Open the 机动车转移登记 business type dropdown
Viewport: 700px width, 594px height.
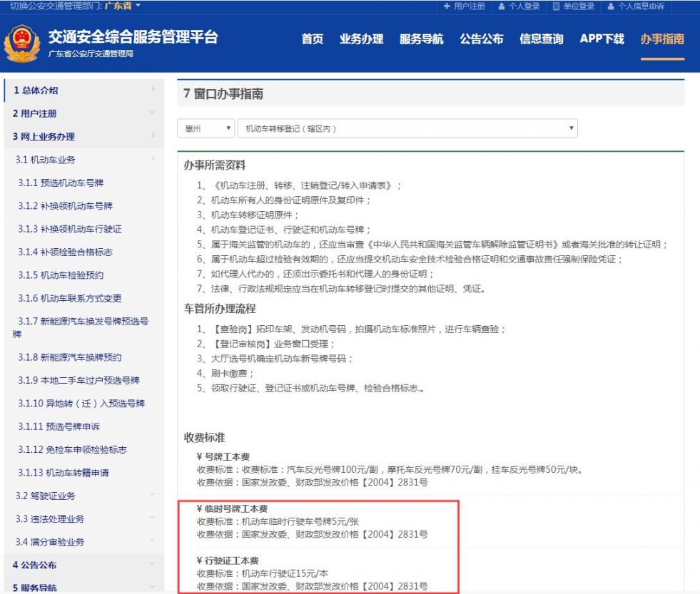[407, 128]
